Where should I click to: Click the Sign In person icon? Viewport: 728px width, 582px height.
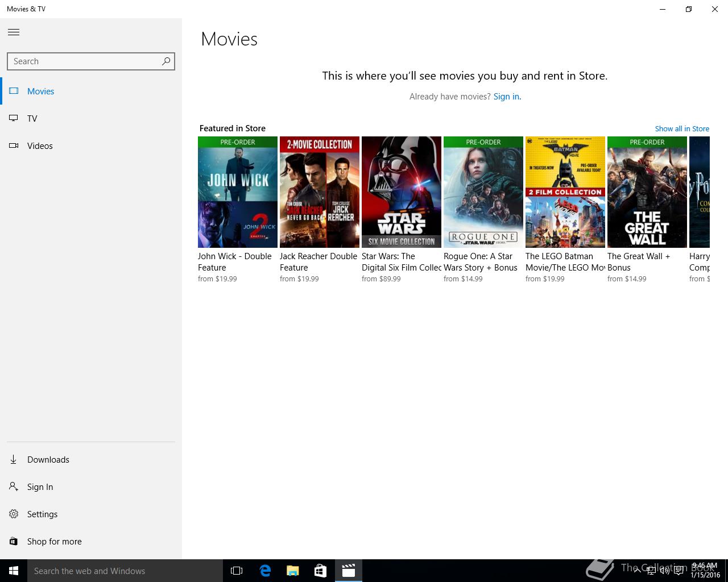pos(14,487)
